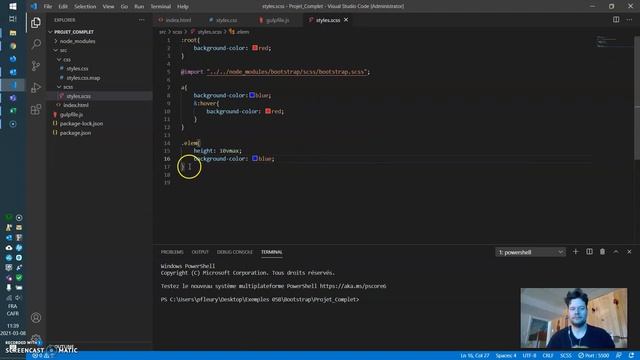Switch to the DEBUG CONSOLE tab
This screenshot has height=360, width=640.
[235, 252]
